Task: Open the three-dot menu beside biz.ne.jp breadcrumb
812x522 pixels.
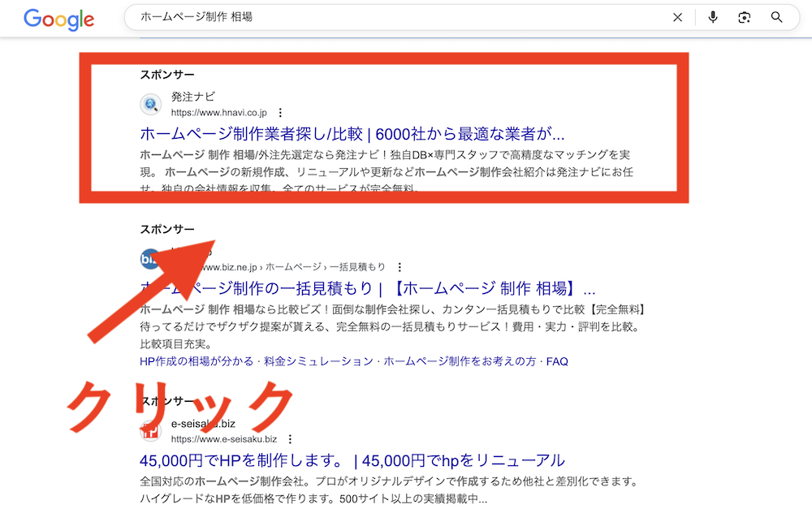Action: [x=400, y=267]
